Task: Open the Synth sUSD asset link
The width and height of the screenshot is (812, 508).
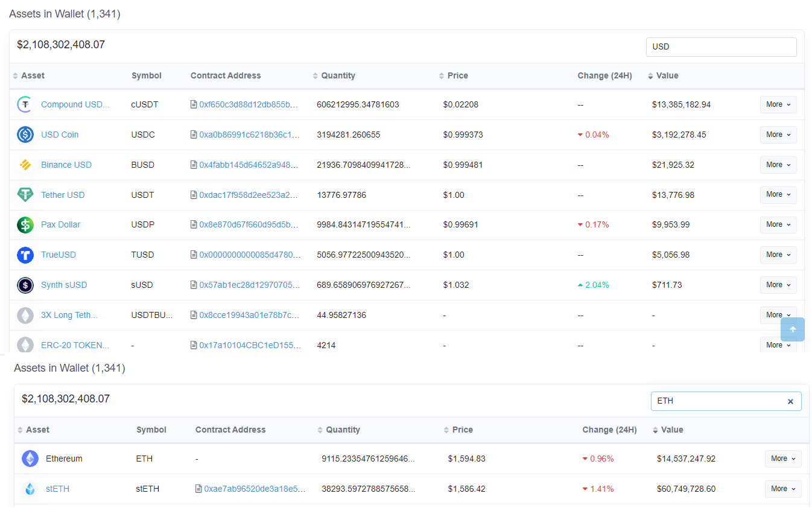Action: 64,285
